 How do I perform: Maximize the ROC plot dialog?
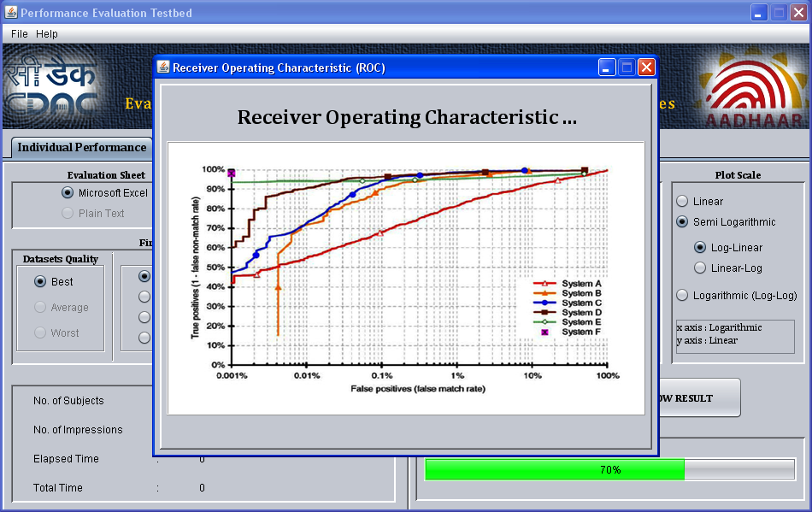[x=627, y=68]
